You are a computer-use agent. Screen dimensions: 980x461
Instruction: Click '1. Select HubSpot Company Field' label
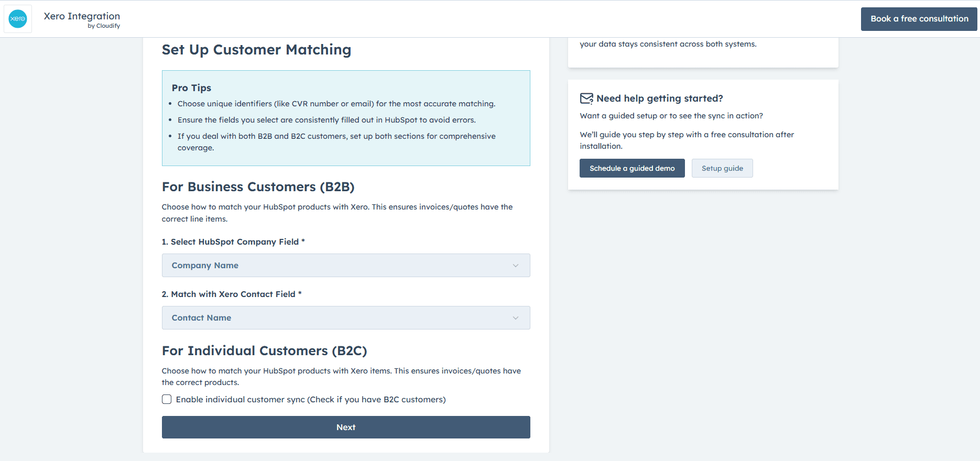click(233, 242)
